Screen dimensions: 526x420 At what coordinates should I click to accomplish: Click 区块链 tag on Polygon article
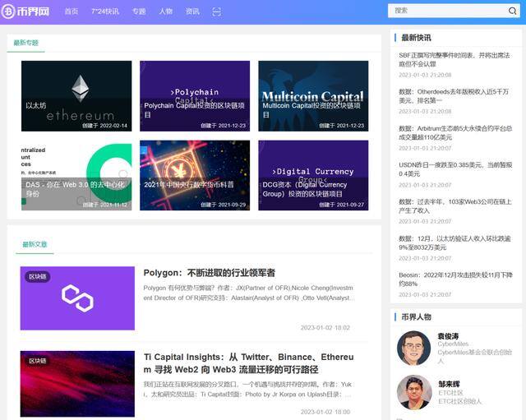coord(38,277)
